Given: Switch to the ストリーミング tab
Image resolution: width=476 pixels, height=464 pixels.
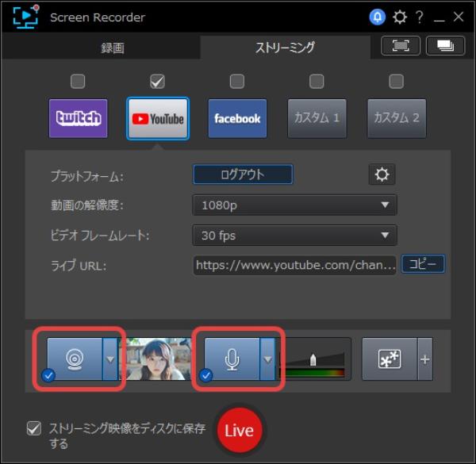Looking at the screenshot, I should (285, 48).
